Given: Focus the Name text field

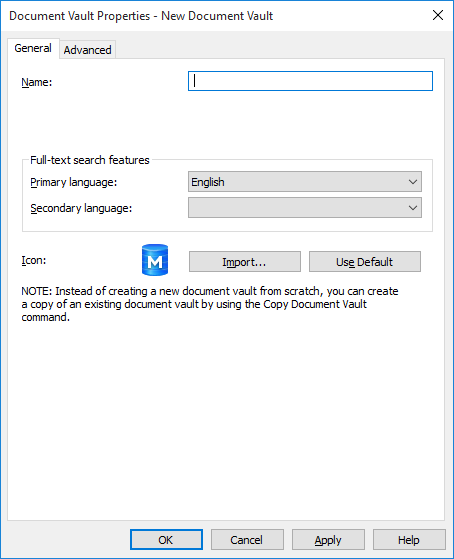Looking at the screenshot, I should (x=310, y=81).
